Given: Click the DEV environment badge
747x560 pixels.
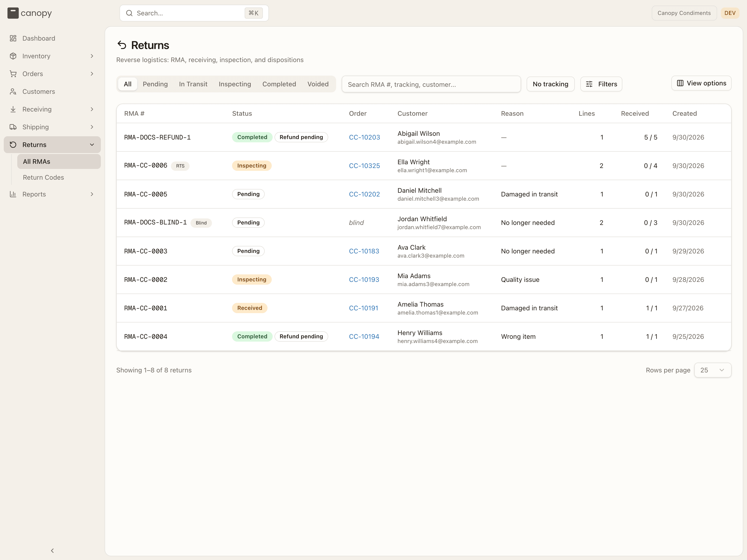Looking at the screenshot, I should [730, 13].
